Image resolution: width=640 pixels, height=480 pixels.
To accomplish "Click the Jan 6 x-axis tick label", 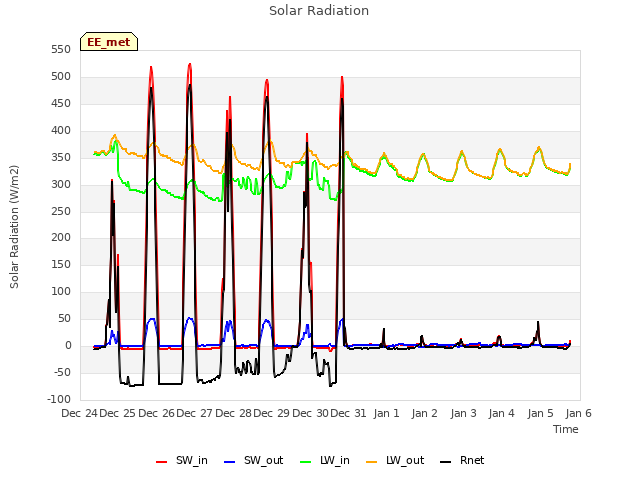I will (x=579, y=413).
